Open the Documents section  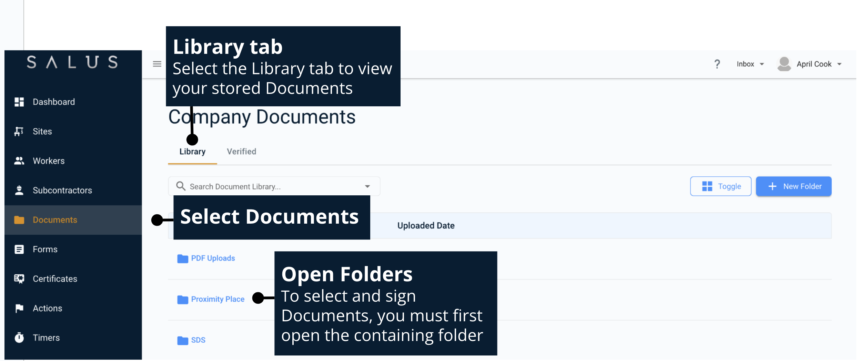(x=55, y=220)
